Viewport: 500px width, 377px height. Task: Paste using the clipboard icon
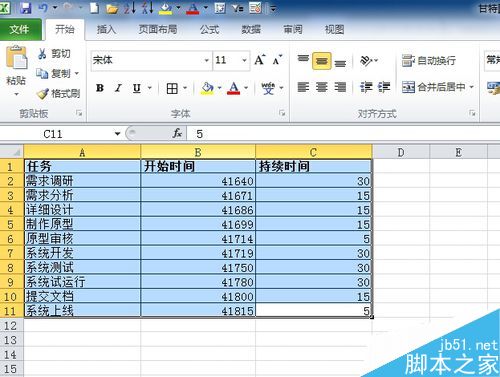coord(16,57)
